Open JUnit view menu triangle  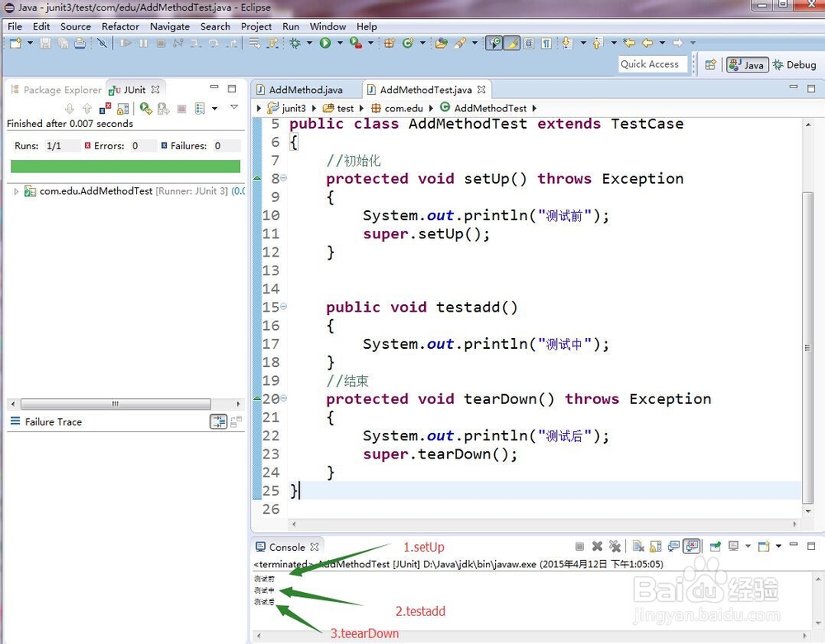click(234, 107)
